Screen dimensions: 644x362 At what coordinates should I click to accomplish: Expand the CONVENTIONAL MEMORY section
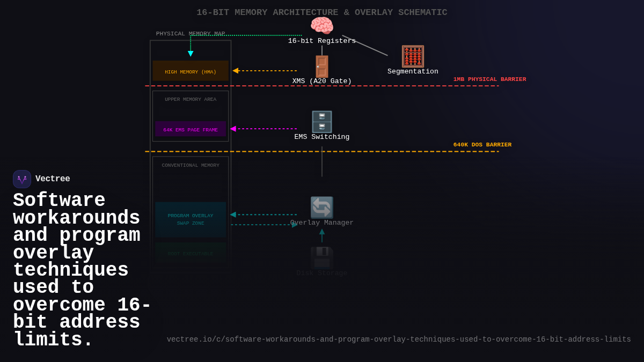tap(190, 165)
